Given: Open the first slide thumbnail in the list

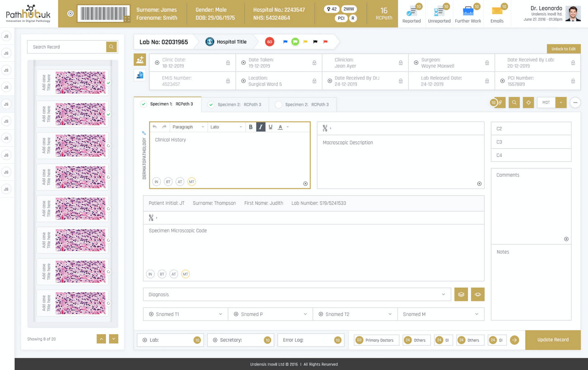Looking at the screenshot, I should pos(80,83).
